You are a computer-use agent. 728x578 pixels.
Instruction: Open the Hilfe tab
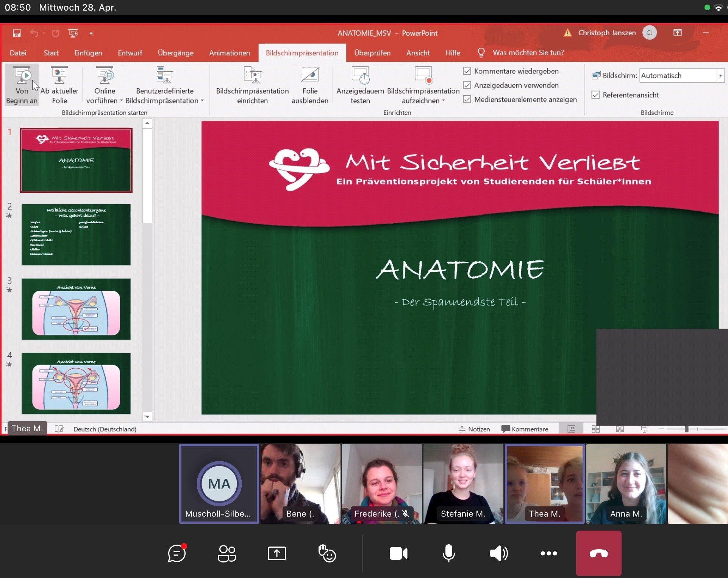[453, 53]
